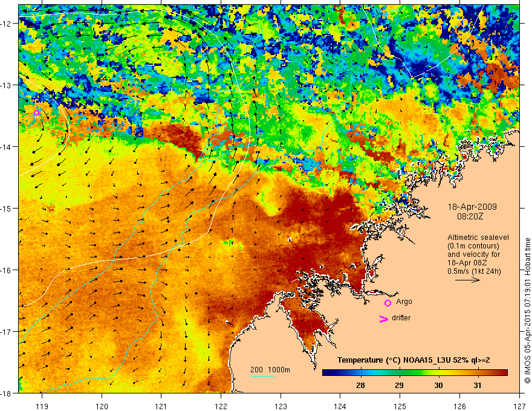Click the magenta Argo float marker near 119°E
This screenshot has height=411, width=532.
[36, 112]
